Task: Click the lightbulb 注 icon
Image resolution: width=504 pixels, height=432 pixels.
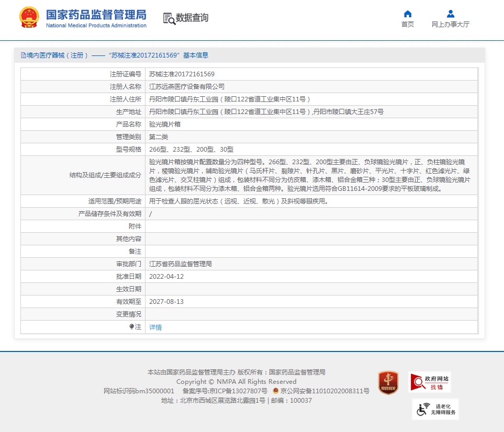Action: [131, 327]
